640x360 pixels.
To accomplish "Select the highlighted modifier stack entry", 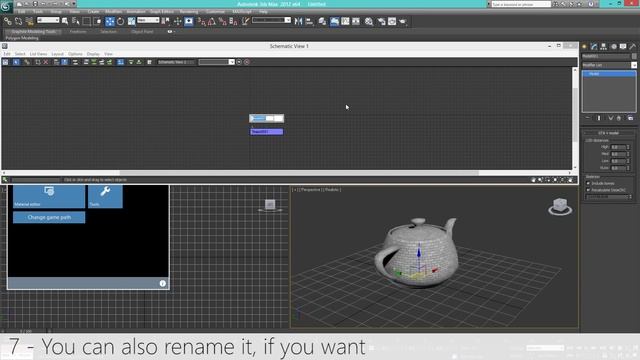I will point(609,74).
